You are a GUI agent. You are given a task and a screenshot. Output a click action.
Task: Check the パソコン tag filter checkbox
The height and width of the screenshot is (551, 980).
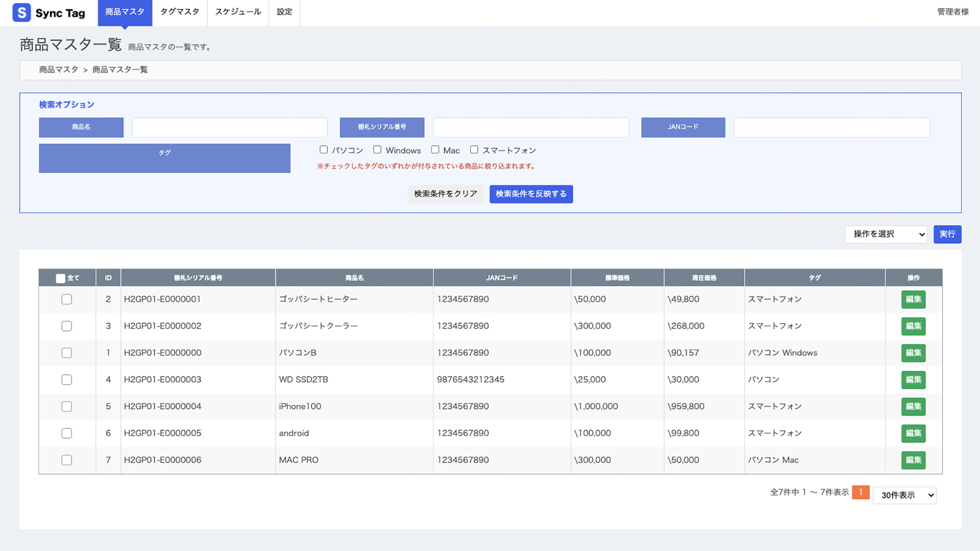click(x=324, y=150)
